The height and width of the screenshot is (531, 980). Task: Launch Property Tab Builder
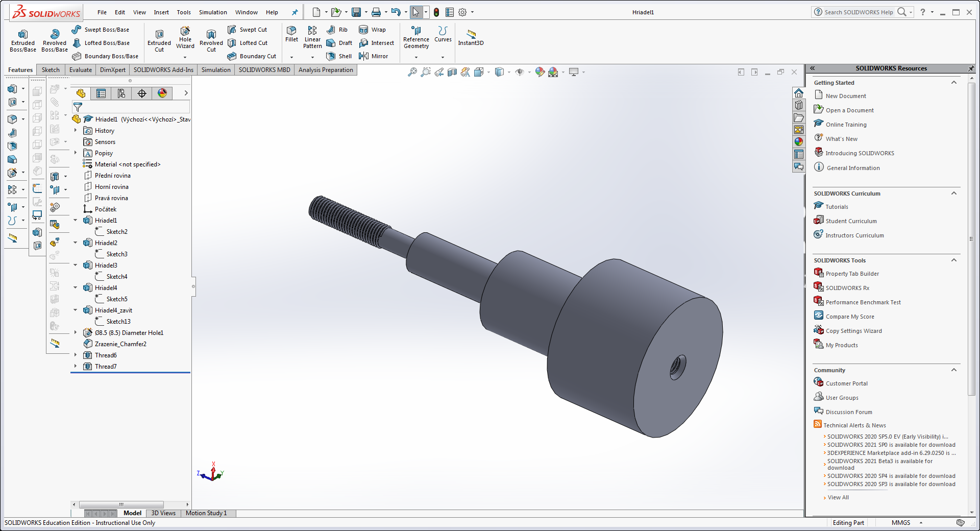pos(852,274)
